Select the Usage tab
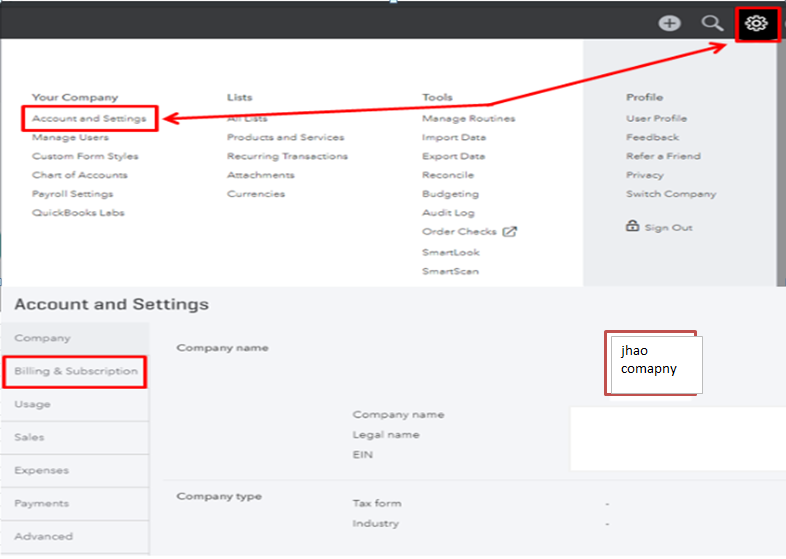Image resolution: width=786 pixels, height=559 pixels. pos(75,405)
